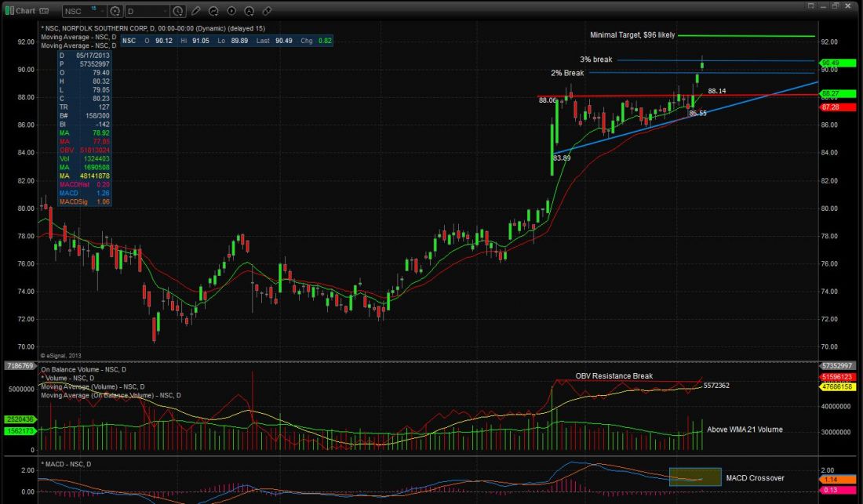Open the chart studies icon
863x504 pixels.
pyautogui.click(x=213, y=11)
